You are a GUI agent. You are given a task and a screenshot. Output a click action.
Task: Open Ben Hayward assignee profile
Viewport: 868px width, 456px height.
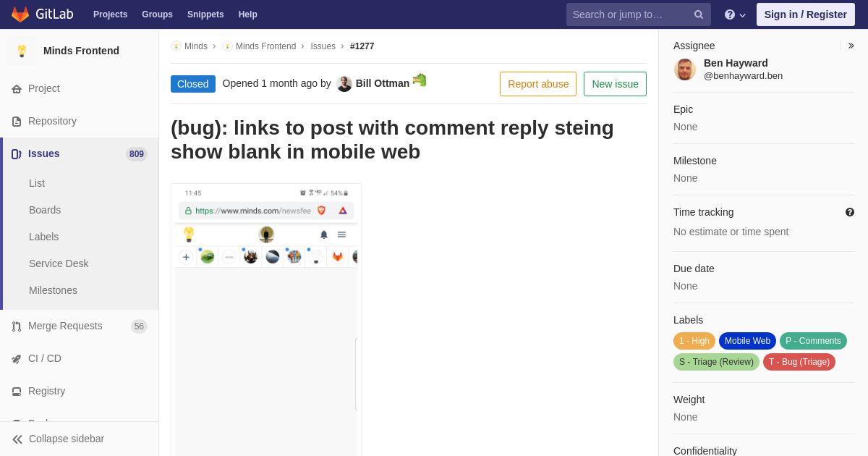pyautogui.click(x=736, y=63)
